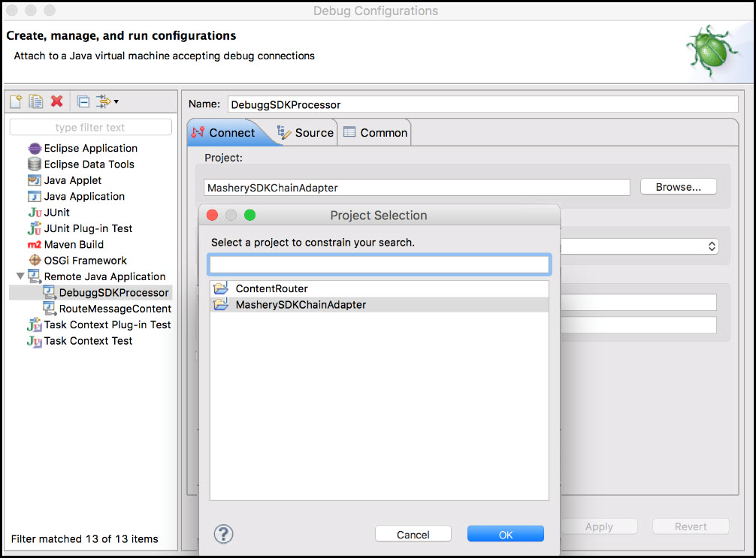Select the RouteMessageContent configuration

click(x=115, y=309)
